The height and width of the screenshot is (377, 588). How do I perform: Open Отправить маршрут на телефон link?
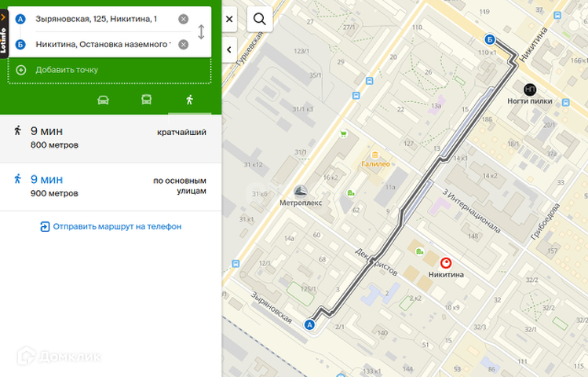tap(111, 226)
